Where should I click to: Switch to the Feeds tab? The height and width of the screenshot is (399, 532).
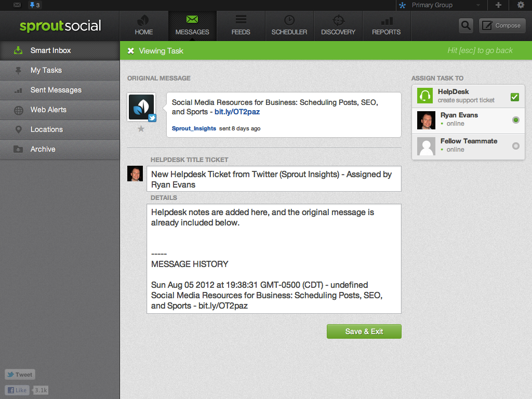(241, 25)
